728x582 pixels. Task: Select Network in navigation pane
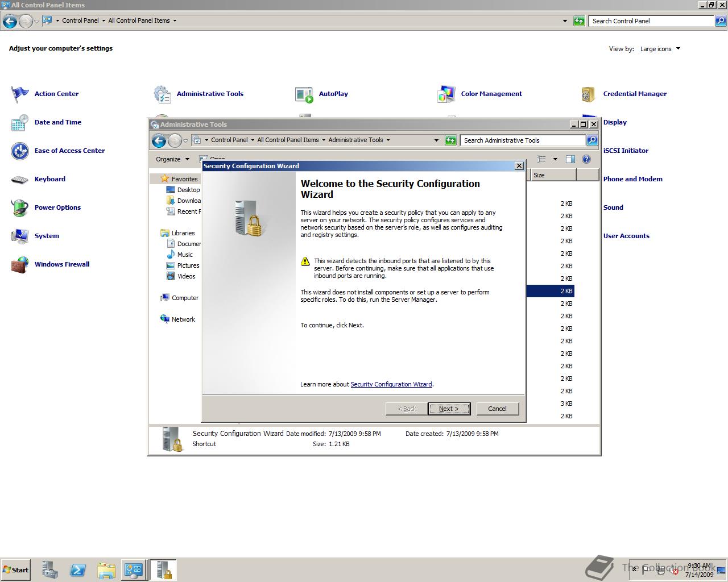[183, 319]
